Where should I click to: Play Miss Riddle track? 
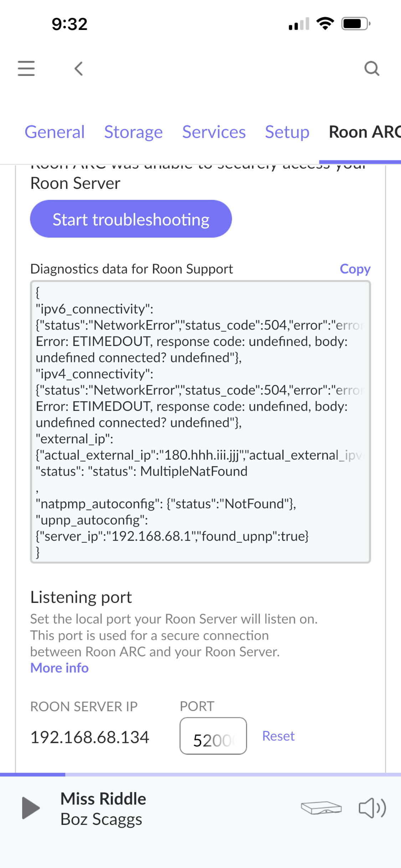pos(31,808)
